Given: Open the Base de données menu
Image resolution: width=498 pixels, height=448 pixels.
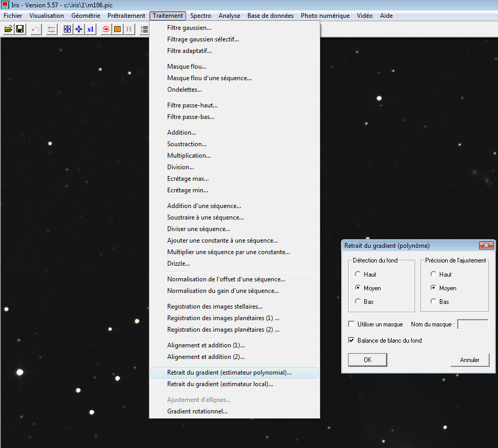Looking at the screenshot, I should pos(270,16).
